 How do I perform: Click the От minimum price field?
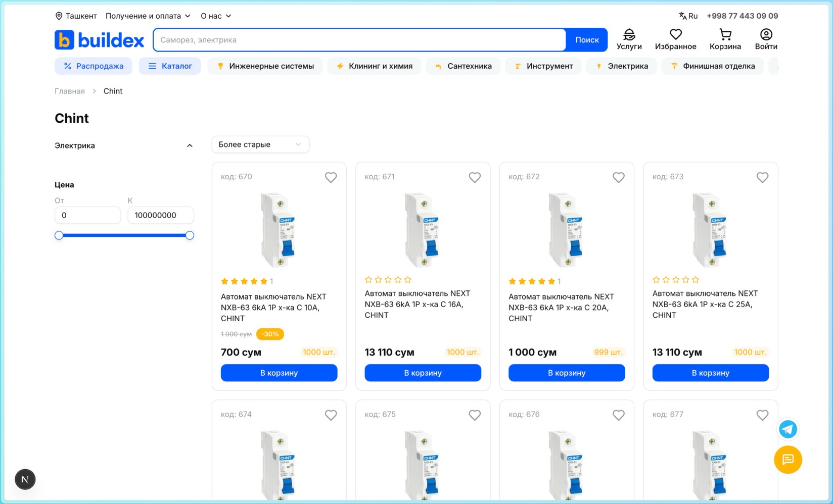tap(88, 215)
